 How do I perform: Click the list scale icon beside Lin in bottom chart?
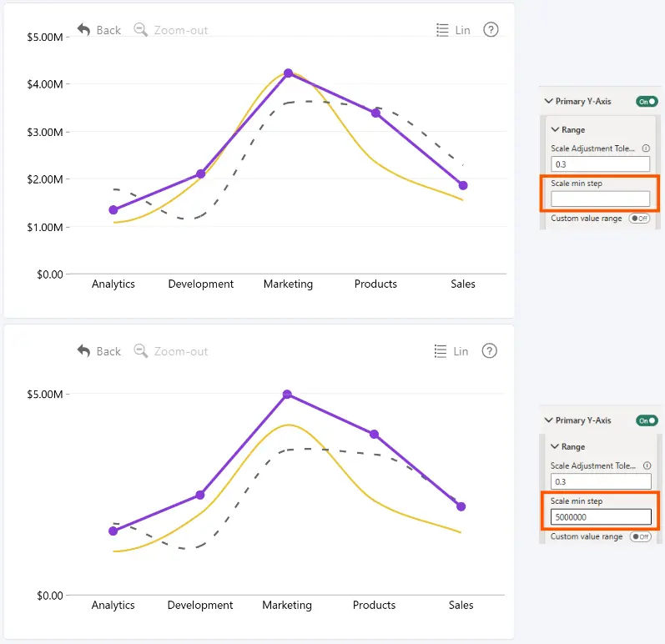[441, 351]
